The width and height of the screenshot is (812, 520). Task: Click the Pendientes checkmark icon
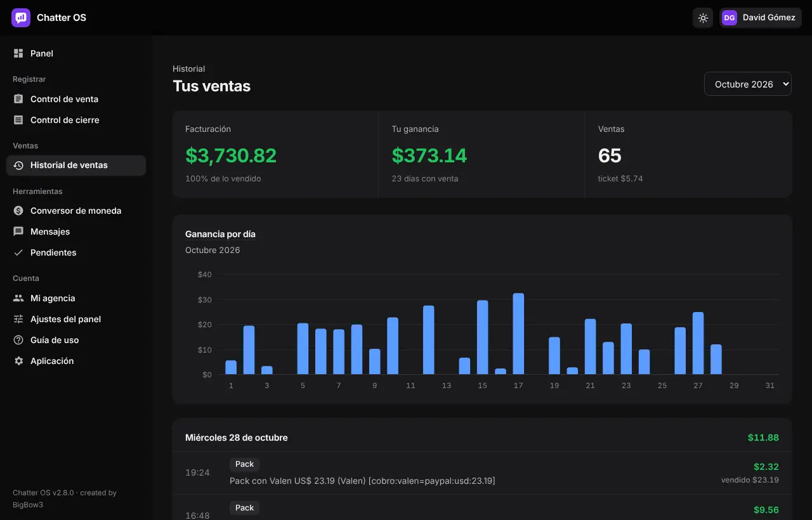click(x=18, y=252)
